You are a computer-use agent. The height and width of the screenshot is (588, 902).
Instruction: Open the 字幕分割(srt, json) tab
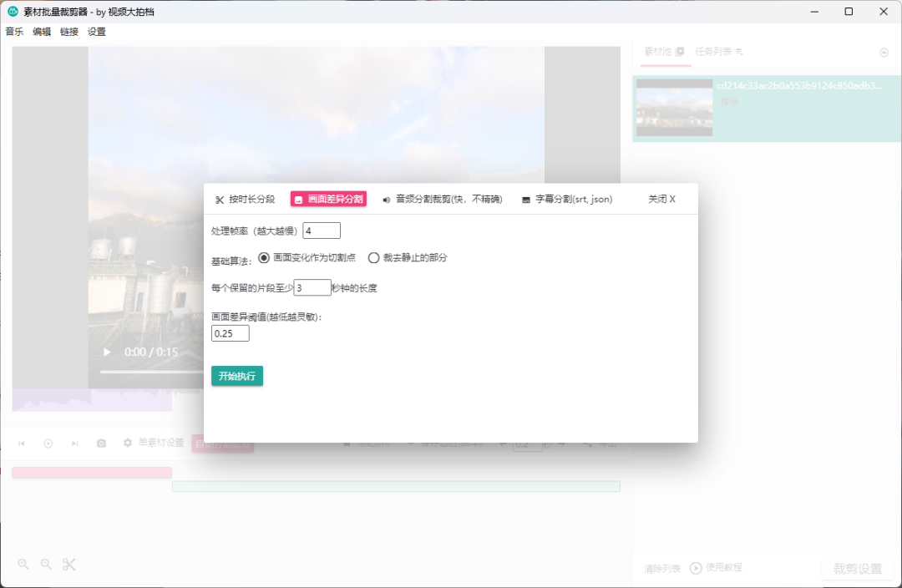click(x=567, y=199)
